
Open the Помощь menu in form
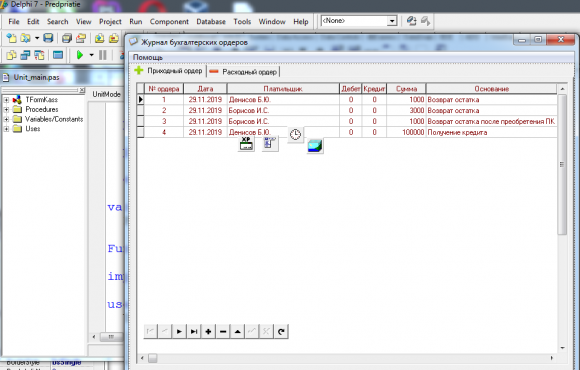pyautogui.click(x=148, y=57)
